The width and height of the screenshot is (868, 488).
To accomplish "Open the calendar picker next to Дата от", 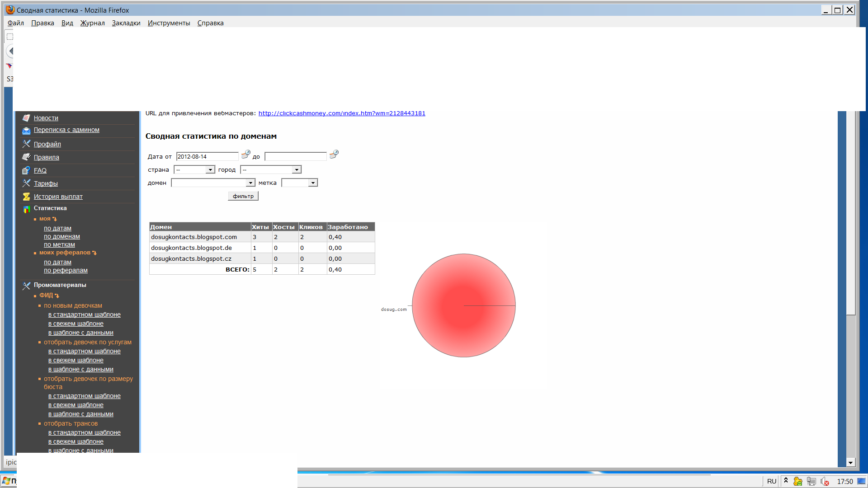I will pyautogui.click(x=245, y=155).
